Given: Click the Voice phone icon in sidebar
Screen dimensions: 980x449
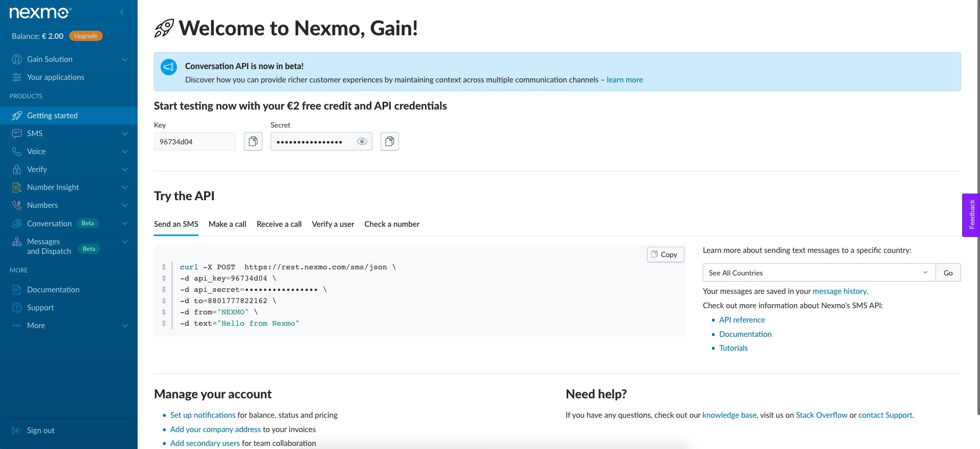Looking at the screenshot, I should (17, 152).
